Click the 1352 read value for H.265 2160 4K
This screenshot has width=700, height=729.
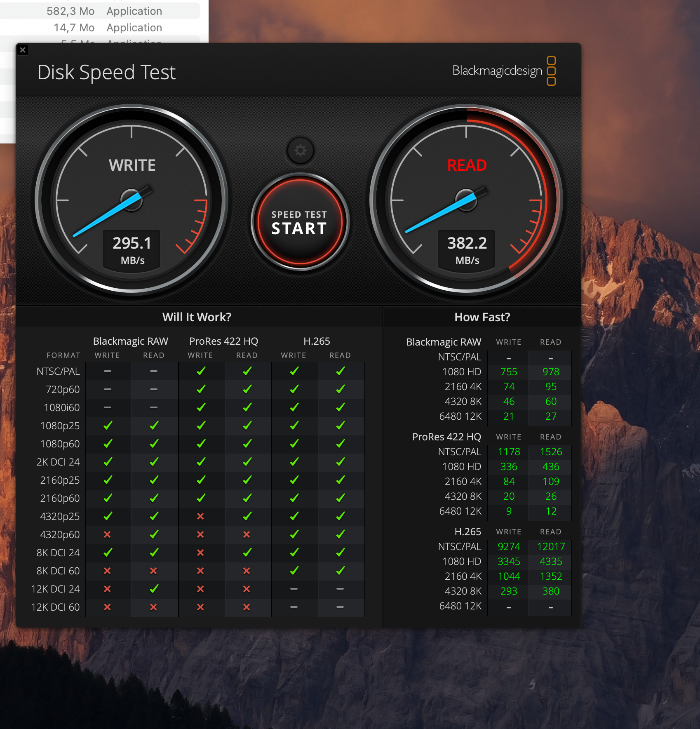[551, 576]
